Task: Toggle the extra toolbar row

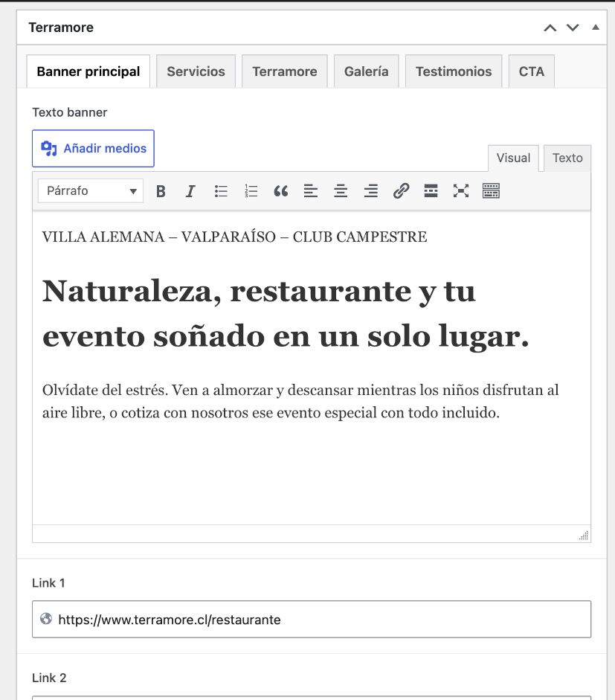Action: click(x=491, y=191)
